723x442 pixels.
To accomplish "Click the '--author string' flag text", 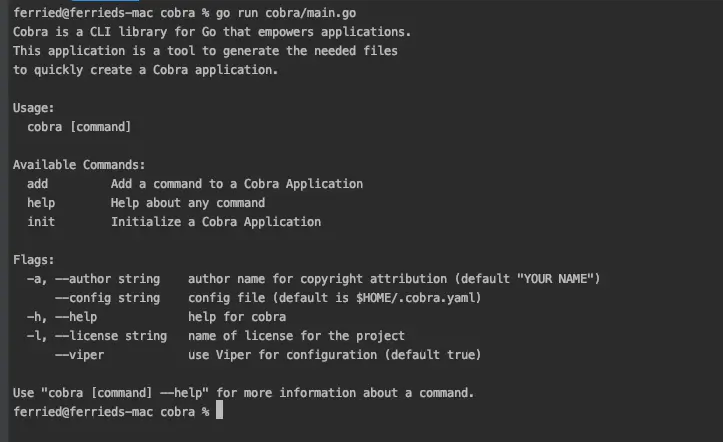I will pyautogui.click(x=107, y=279).
